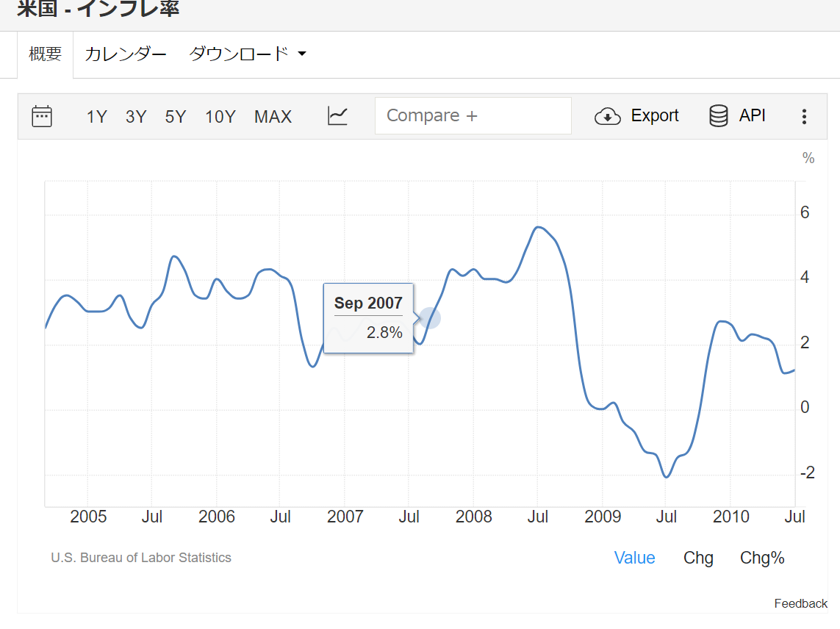Switch chart to MAX time range
This screenshot has width=840, height=629.
[x=273, y=117]
